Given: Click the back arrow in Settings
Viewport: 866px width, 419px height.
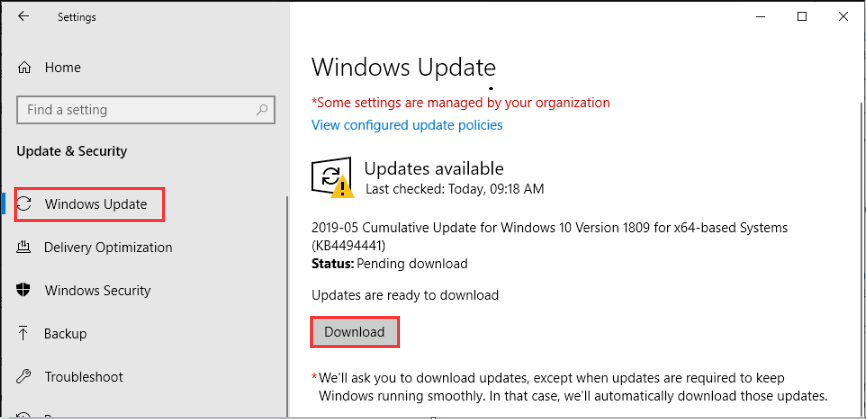Looking at the screenshot, I should click(23, 17).
